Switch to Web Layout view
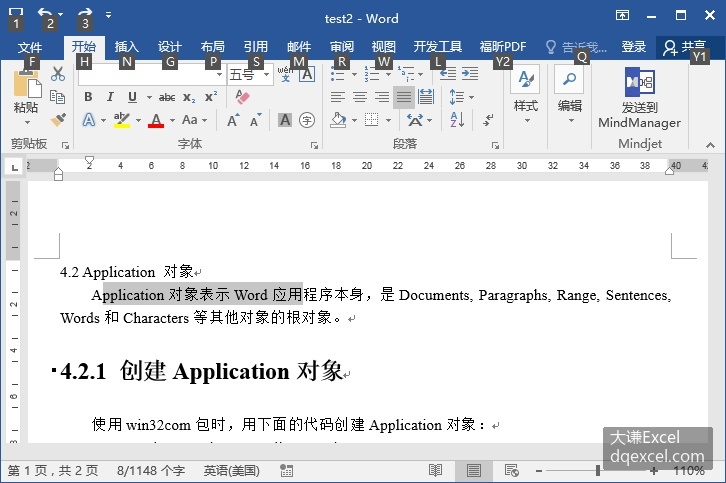The height and width of the screenshot is (483, 726). [512, 470]
